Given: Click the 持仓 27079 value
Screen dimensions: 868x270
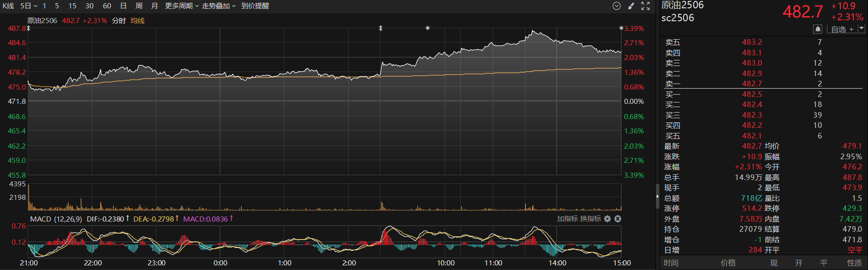Looking at the screenshot, I should point(750,229).
